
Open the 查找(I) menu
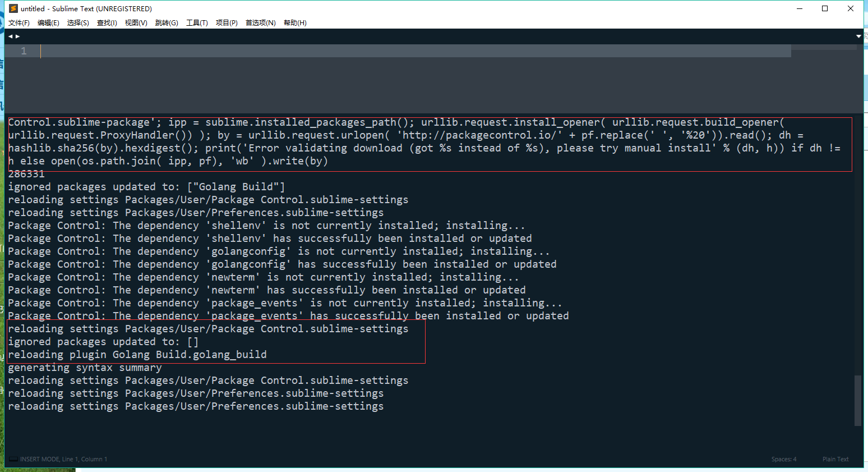pos(107,23)
